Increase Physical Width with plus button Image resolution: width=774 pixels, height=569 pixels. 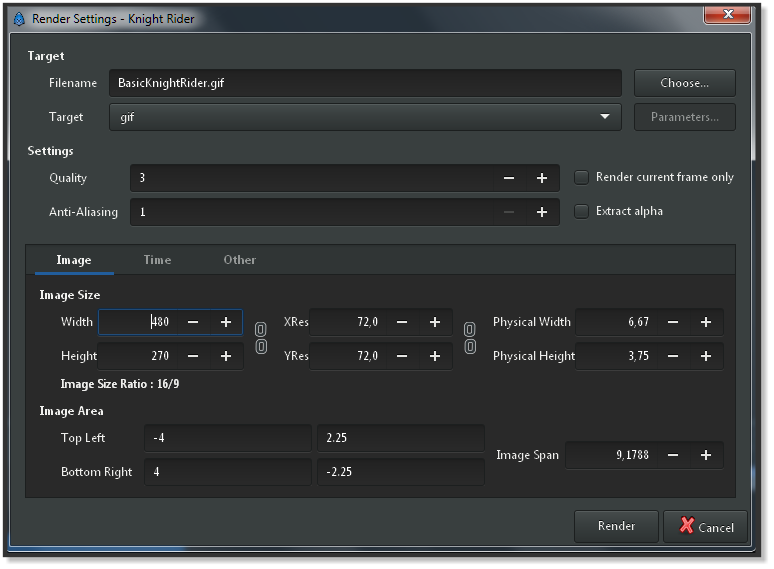click(x=706, y=322)
